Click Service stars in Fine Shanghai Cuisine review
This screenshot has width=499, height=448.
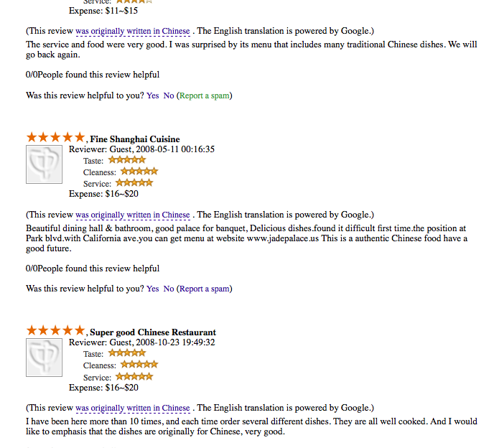(134, 183)
